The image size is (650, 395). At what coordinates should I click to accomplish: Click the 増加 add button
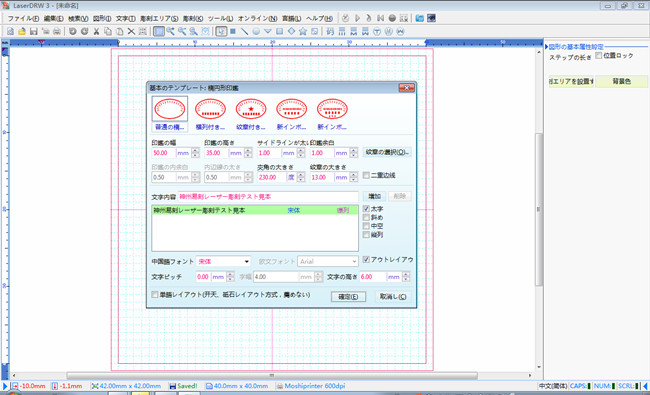pyautogui.click(x=374, y=196)
